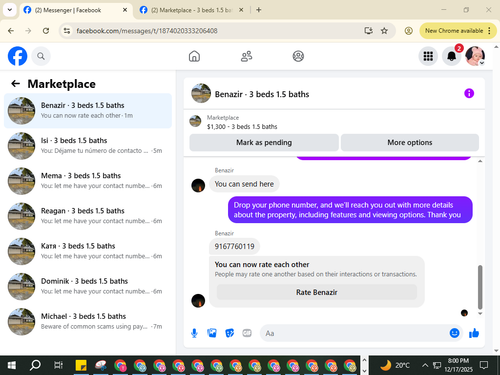The image size is (500, 375).
Task: Open the Michael conversation
Action: pyautogui.click(x=88, y=322)
